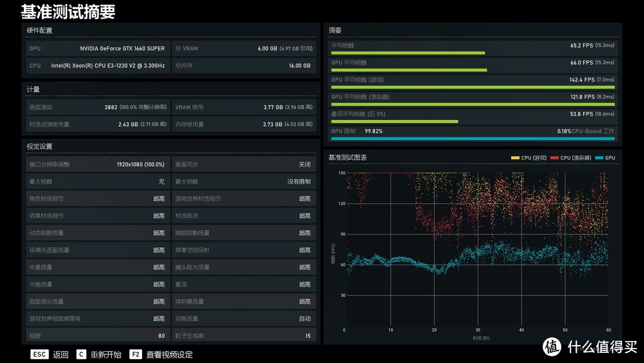Click the 材质资源使用量 2.43 GB value
The height and width of the screenshot is (363, 644).
(x=143, y=125)
